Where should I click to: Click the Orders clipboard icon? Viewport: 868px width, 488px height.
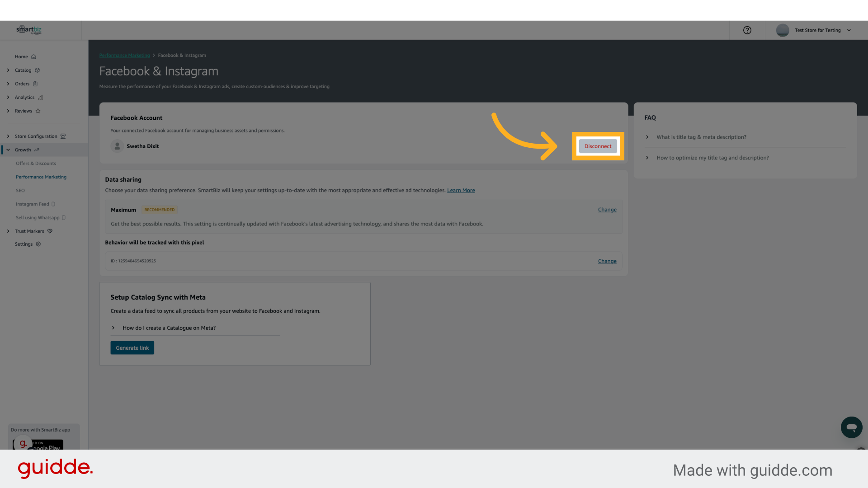point(35,84)
